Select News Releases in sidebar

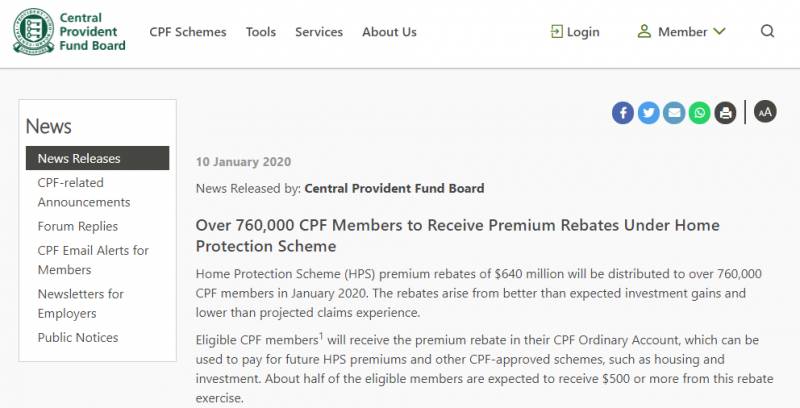(79, 158)
